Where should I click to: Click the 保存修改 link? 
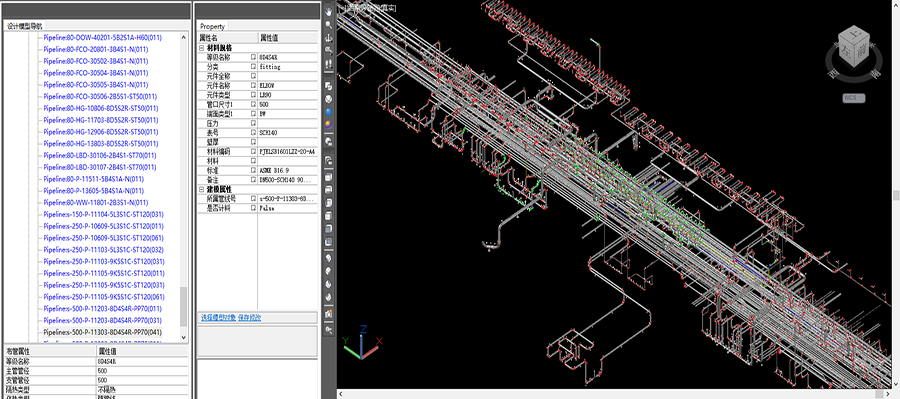250,317
